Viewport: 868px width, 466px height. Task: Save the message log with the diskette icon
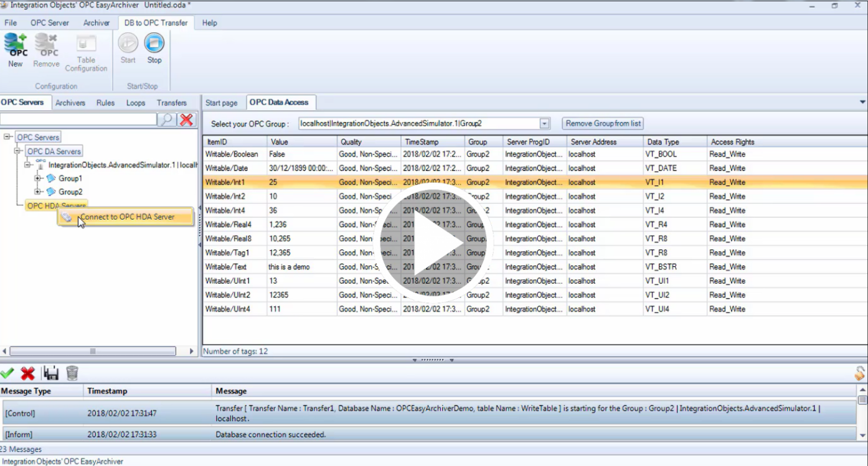coord(50,373)
